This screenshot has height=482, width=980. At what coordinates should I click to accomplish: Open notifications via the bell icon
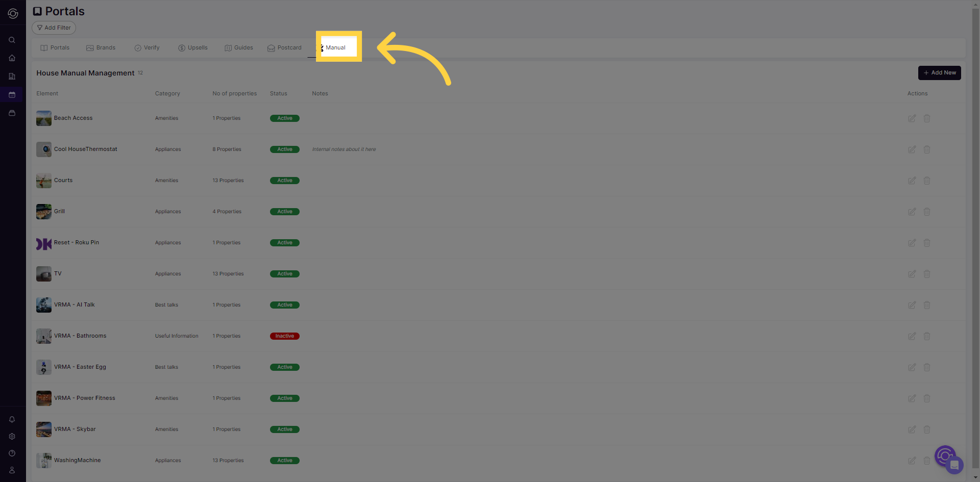pos(12,419)
